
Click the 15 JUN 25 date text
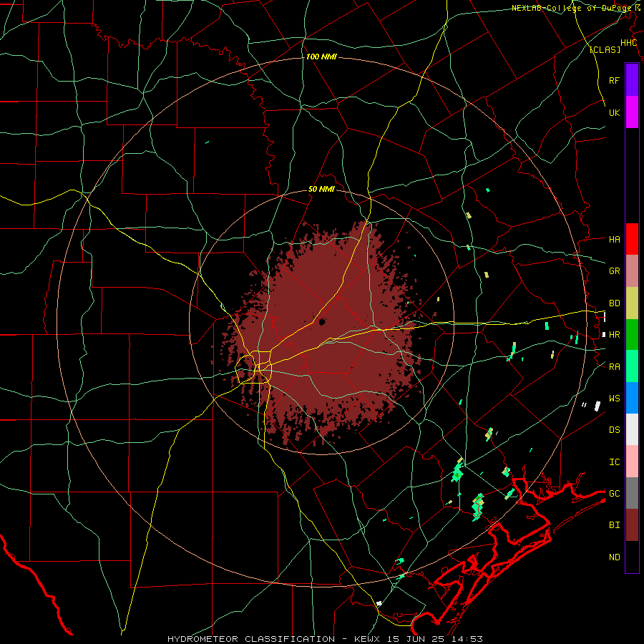pyautogui.click(x=417, y=639)
